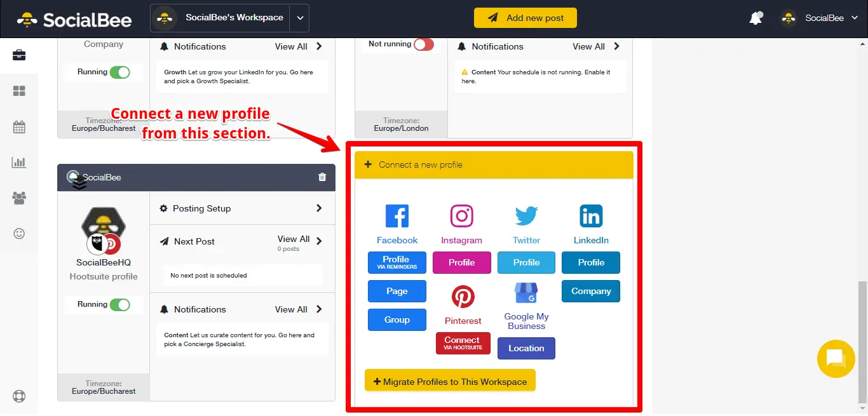This screenshot has height=416, width=868.
Task: Open the briefcase icon in the sidebar
Action: click(19, 55)
